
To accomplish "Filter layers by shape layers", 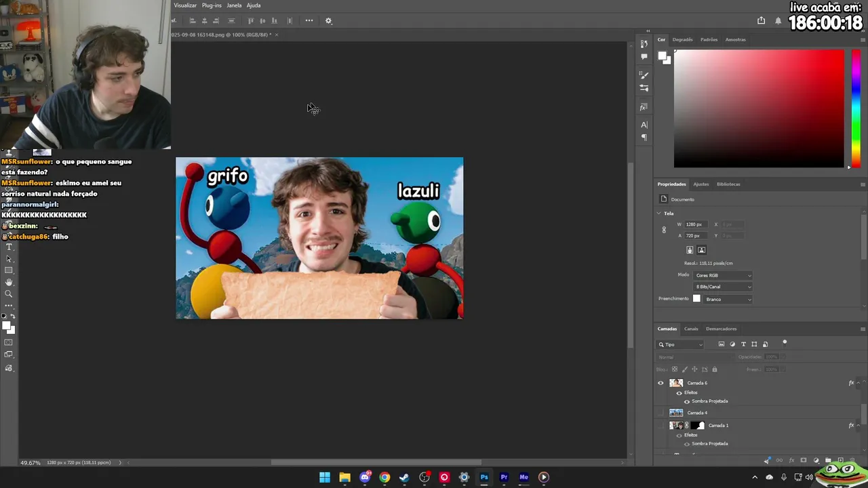I will coord(754,344).
